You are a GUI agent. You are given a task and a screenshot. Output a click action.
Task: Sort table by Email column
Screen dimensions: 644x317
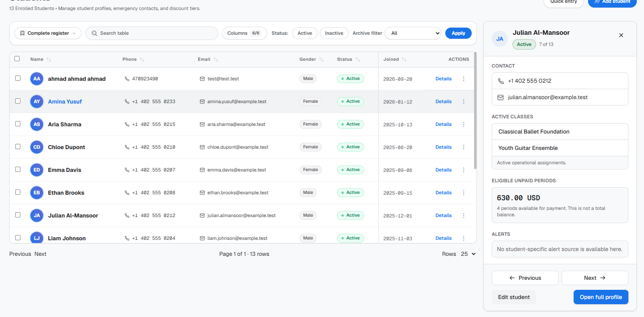[208, 60]
